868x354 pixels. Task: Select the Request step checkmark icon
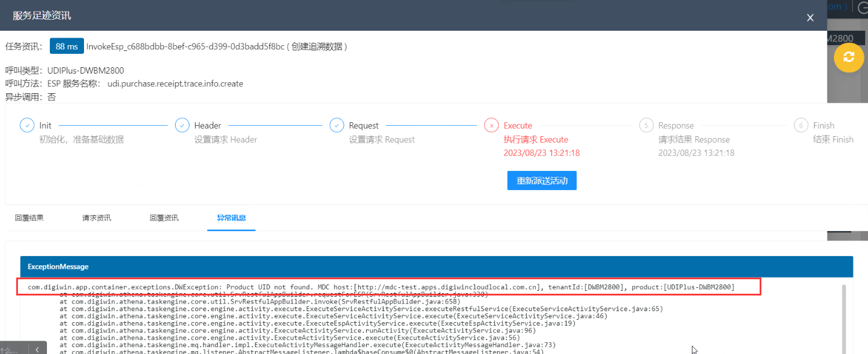(337, 125)
